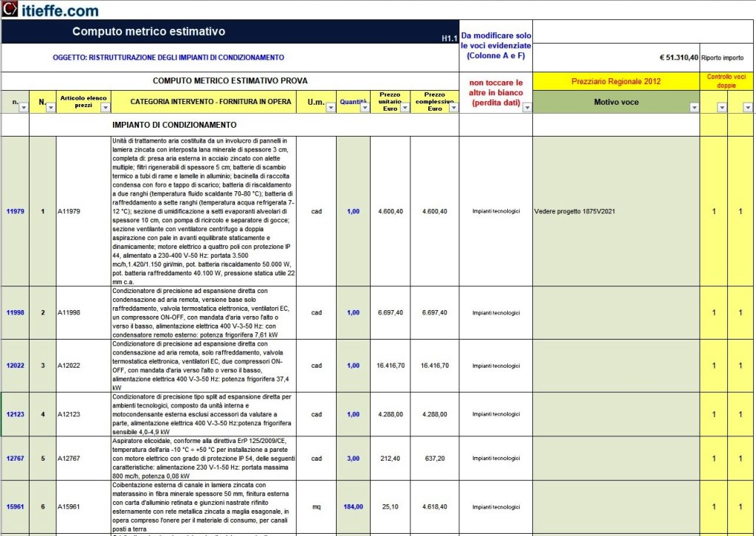Open the filter arrow on column N.

click(50, 108)
